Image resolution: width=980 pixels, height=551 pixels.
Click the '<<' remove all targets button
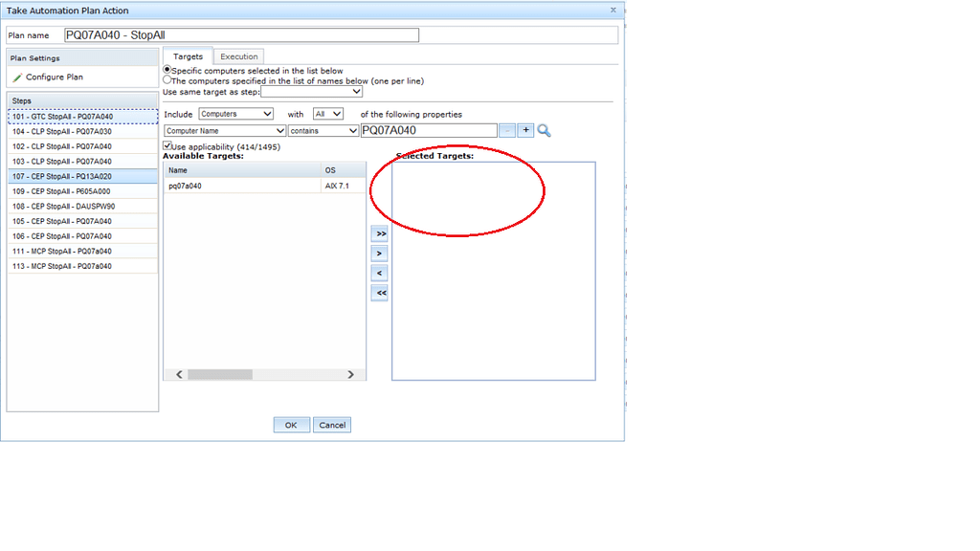[380, 293]
